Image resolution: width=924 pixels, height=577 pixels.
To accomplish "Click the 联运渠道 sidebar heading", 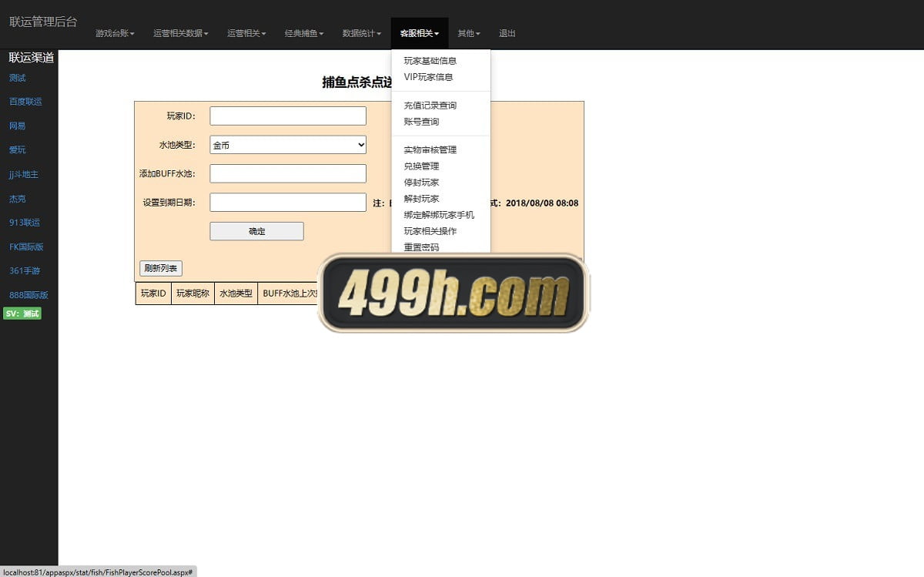I will pyautogui.click(x=32, y=58).
